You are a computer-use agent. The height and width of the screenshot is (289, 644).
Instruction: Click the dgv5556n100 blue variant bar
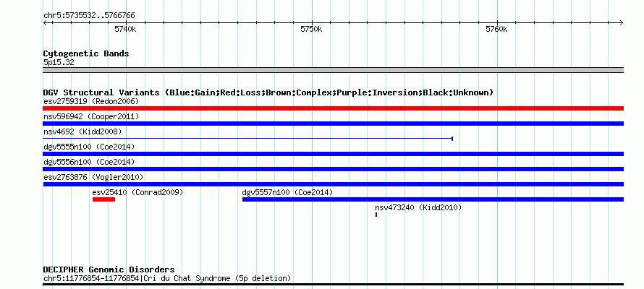pos(333,169)
